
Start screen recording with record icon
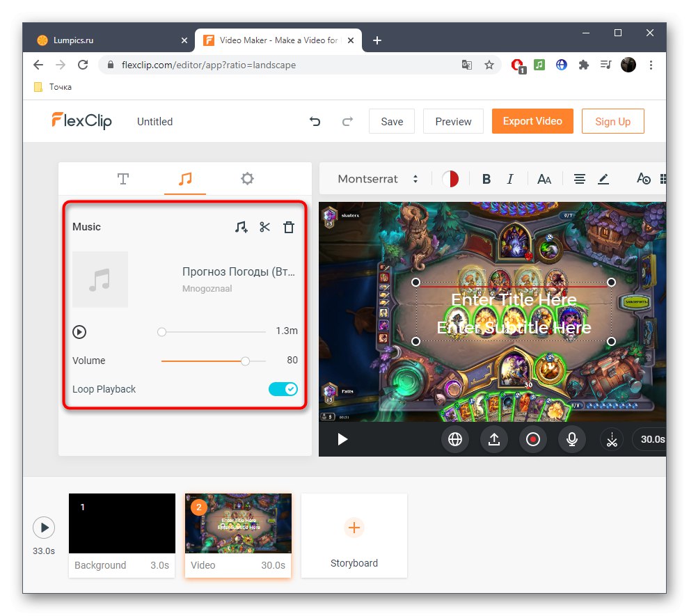coord(533,439)
